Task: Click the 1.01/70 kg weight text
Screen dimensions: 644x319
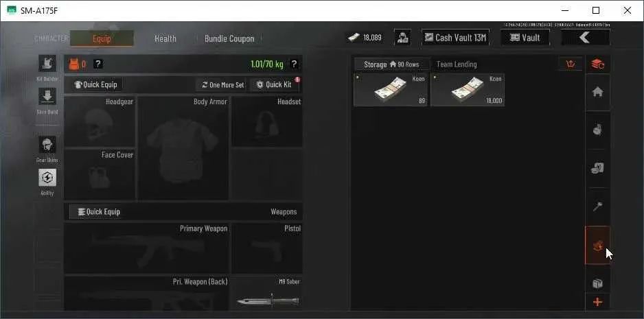Action: click(x=267, y=64)
